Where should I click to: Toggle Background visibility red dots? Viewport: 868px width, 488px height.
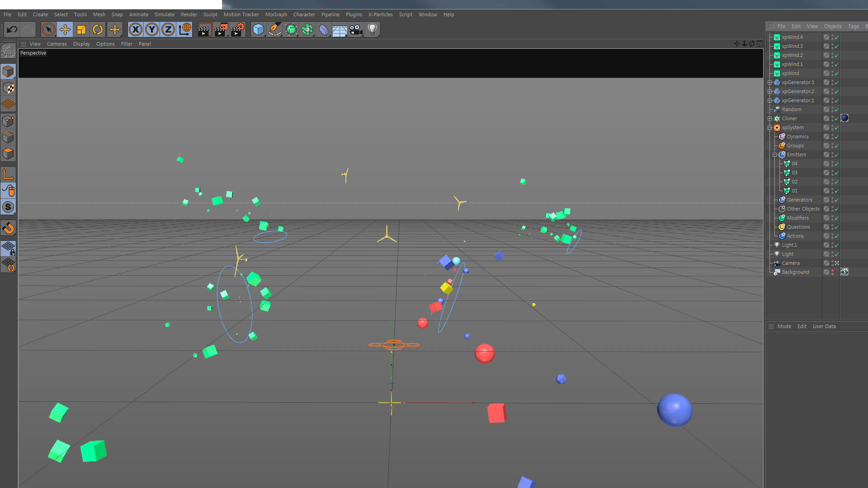tap(832, 272)
